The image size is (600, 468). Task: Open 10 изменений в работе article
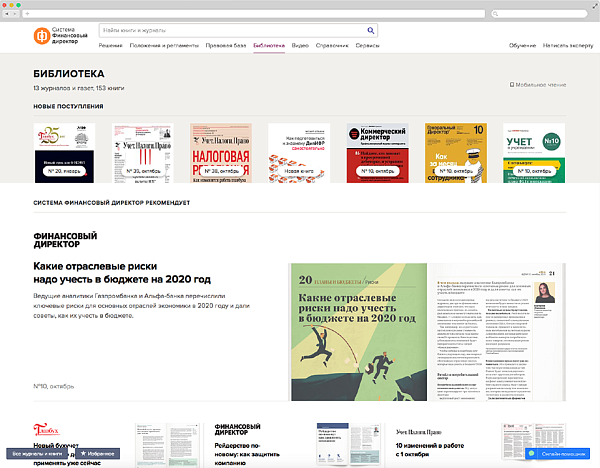point(430,450)
